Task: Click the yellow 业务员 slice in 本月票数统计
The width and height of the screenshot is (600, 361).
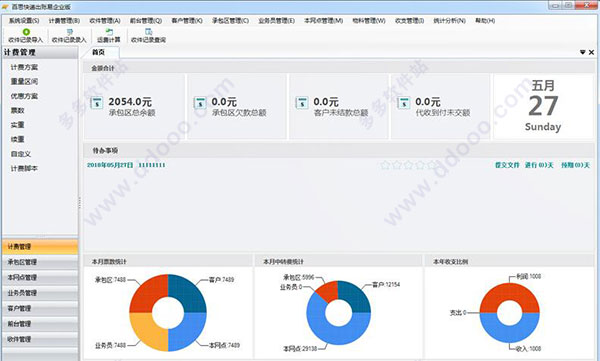Action: click(x=147, y=334)
